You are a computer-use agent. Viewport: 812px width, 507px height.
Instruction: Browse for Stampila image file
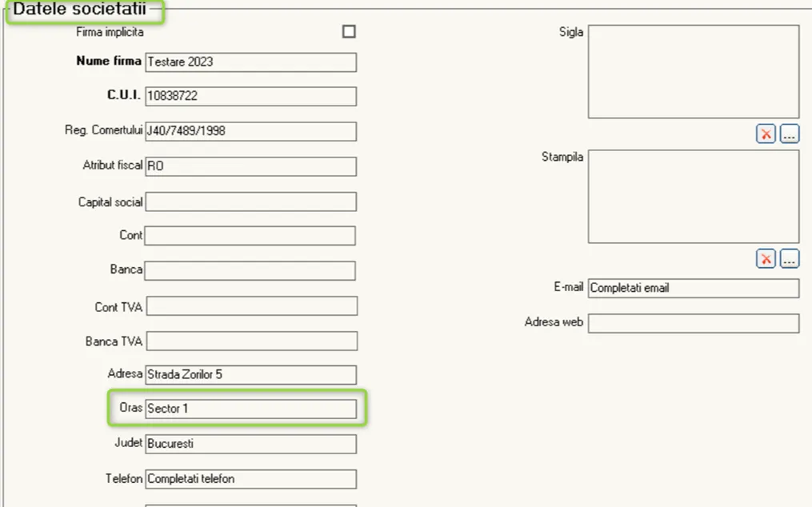coord(790,258)
